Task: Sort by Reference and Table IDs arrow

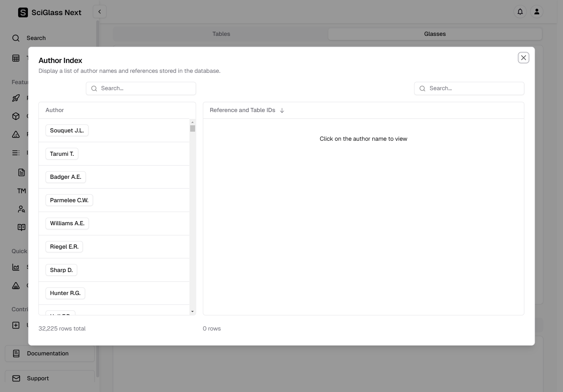Action: 282,111
